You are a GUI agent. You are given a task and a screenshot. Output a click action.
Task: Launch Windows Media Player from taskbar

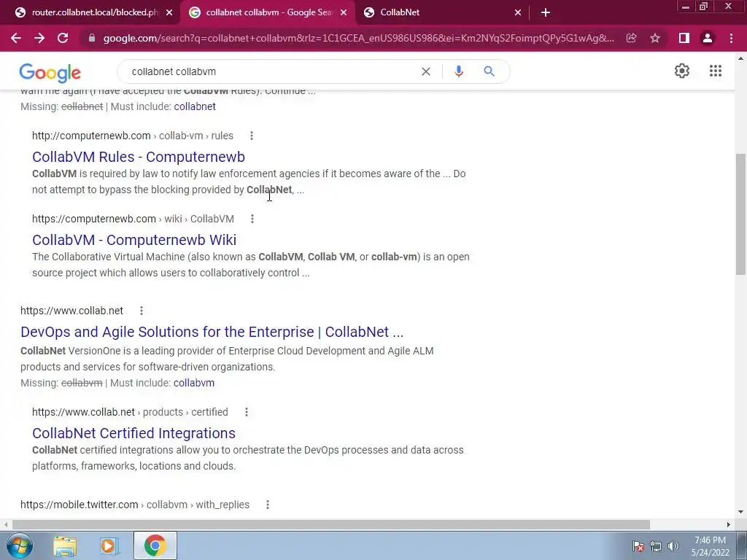(x=109, y=545)
